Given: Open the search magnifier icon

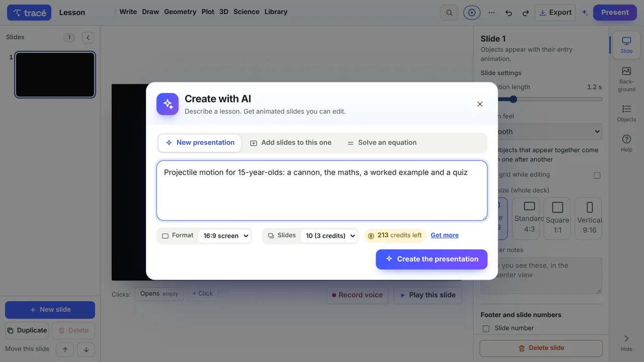Looking at the screenshot, I should click(449, 13).
